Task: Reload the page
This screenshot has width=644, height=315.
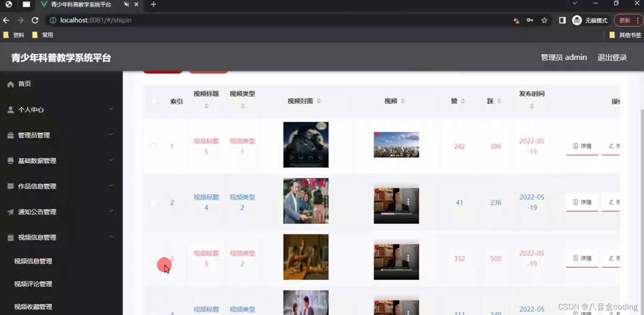Action: [x=35, y=20]
